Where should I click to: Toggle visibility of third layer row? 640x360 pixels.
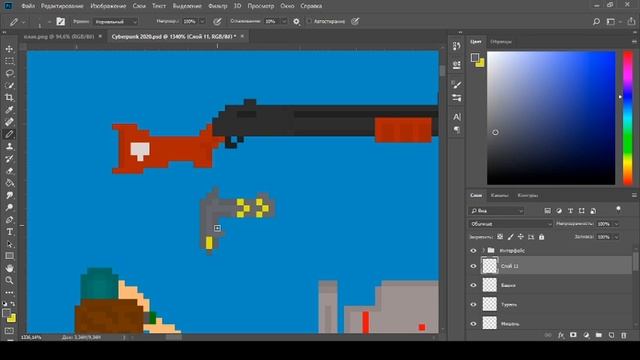tap(473, 285)
